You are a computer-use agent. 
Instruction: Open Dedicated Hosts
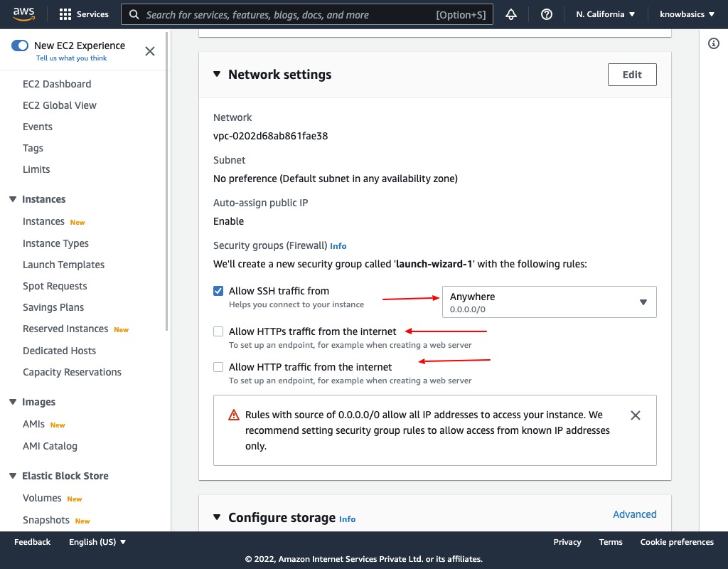click(60, 351)
